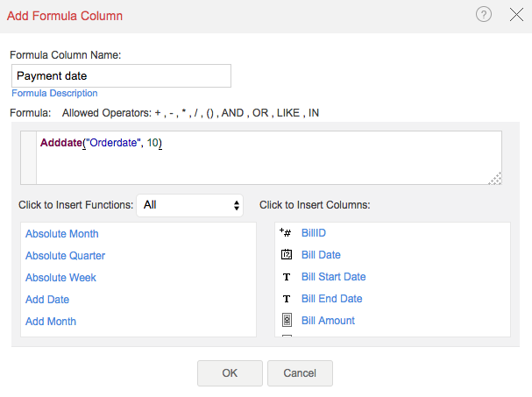Insert the Bill Amount column
This screenshot has width=532, height=397.
(328, 321)
